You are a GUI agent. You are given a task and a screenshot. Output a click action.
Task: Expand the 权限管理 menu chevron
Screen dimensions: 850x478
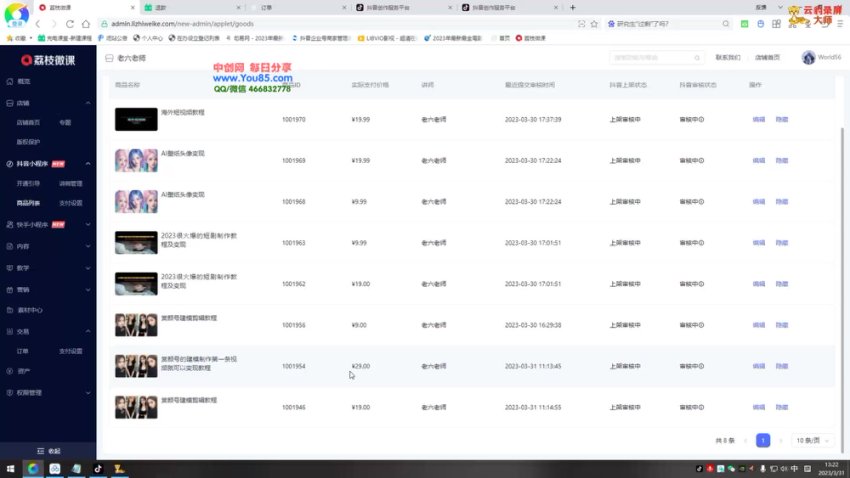(x=88, y=392)
